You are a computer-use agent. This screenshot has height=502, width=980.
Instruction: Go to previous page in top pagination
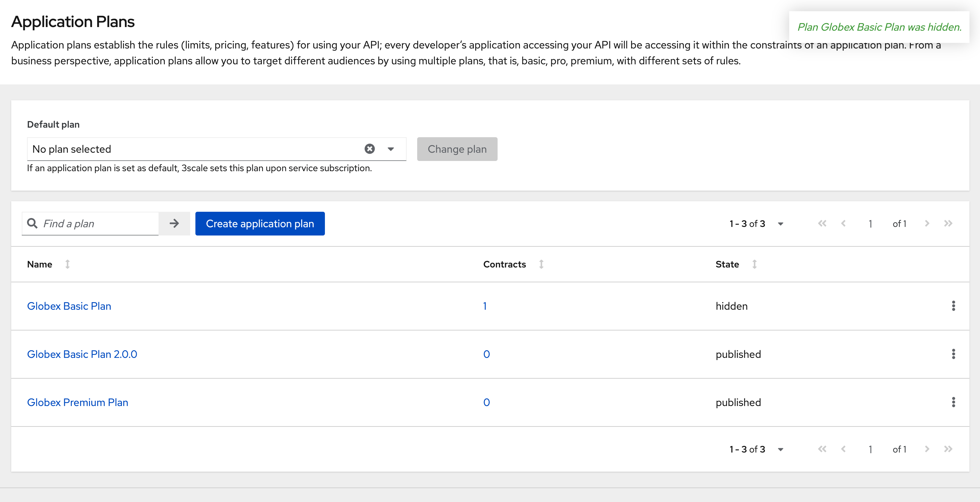pyautogui.click(x=843, y=224)
